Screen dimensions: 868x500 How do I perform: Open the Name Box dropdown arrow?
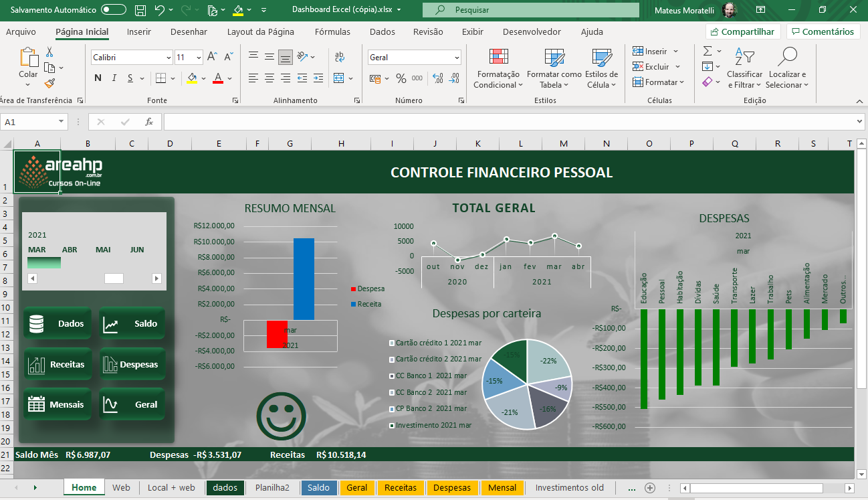[62, 122]
